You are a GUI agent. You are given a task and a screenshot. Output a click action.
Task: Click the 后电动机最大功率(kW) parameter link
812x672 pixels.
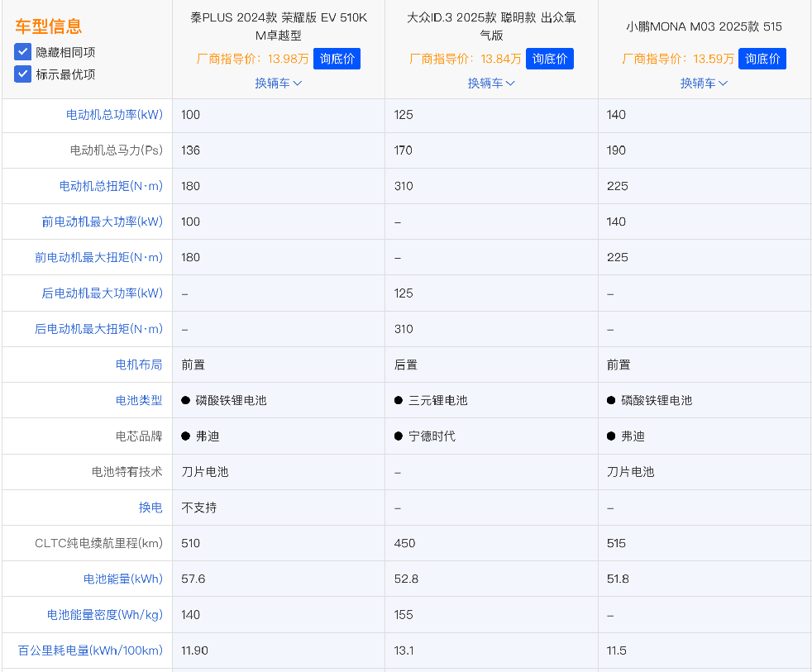tap(102, 293)
